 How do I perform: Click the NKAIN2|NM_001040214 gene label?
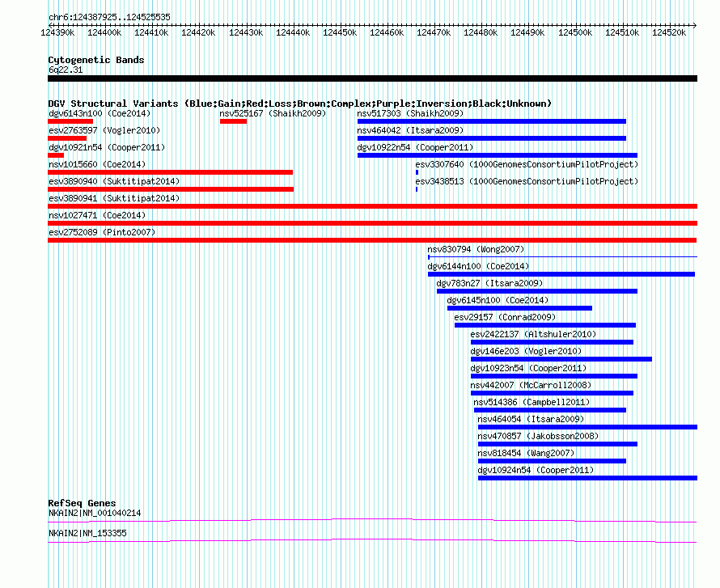point(95,513)
